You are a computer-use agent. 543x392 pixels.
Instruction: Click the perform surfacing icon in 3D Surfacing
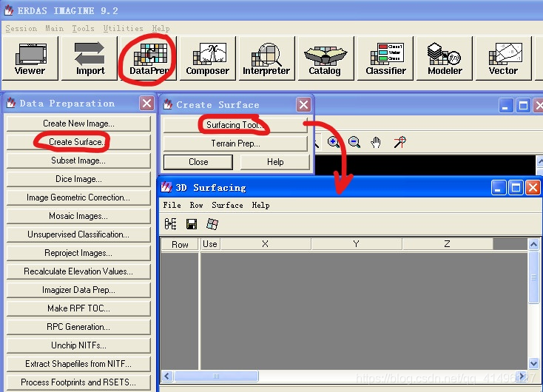(x=212, y=224)
